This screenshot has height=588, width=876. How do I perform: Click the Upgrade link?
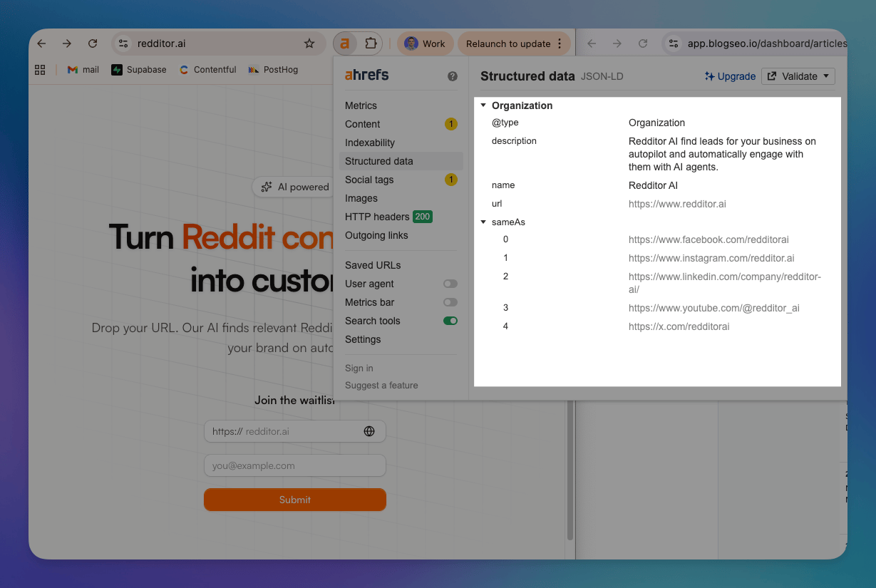[730, 76]
